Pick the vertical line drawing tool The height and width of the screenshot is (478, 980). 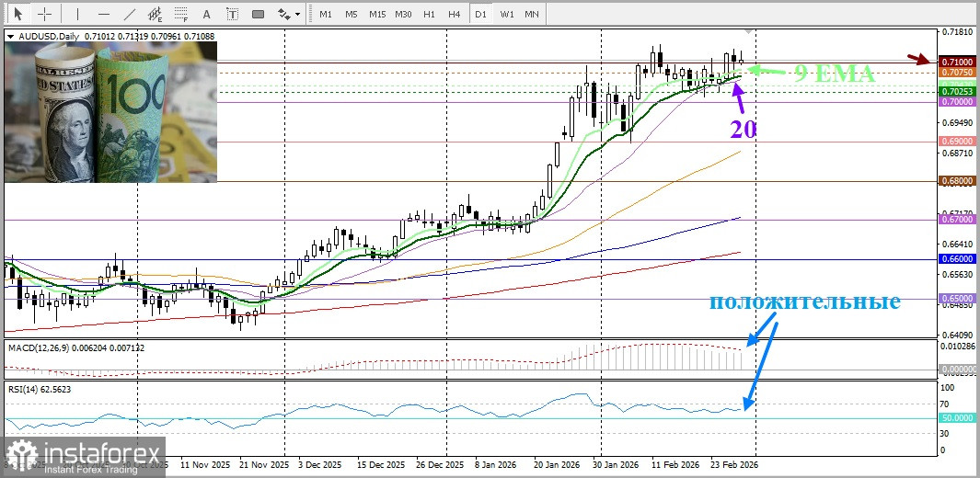[x=77, y=14]
